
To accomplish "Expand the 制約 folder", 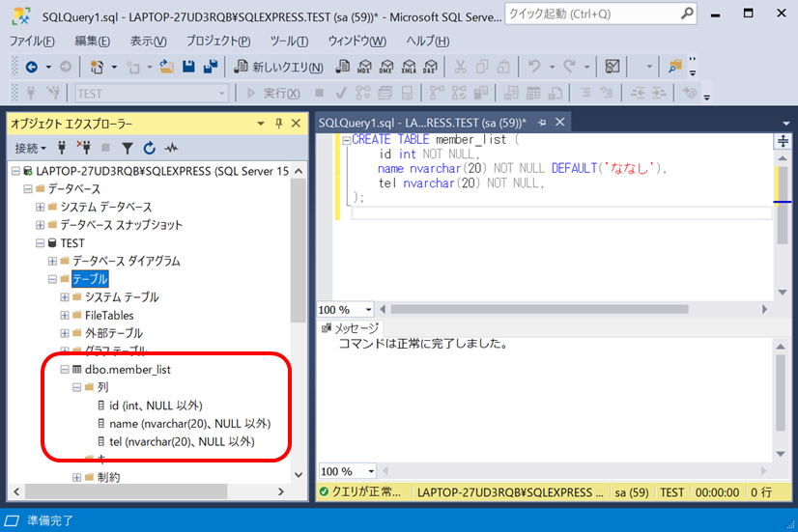I will point(76,478).
